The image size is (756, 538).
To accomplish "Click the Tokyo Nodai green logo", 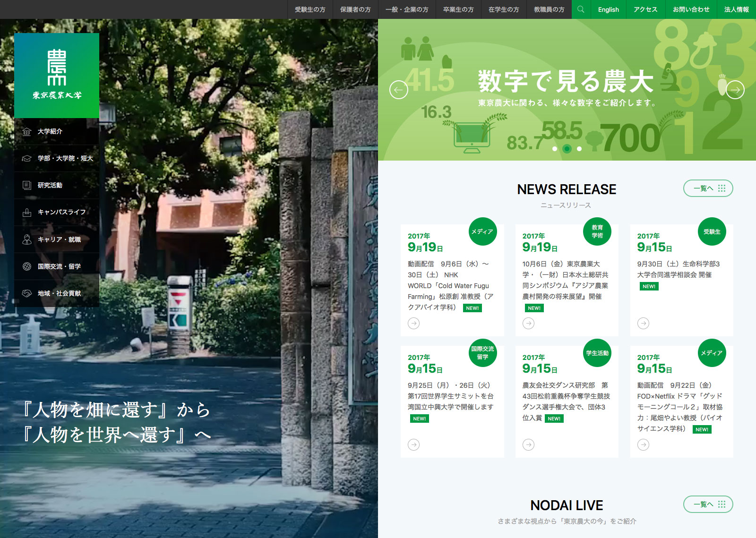I will coord(57,75).
